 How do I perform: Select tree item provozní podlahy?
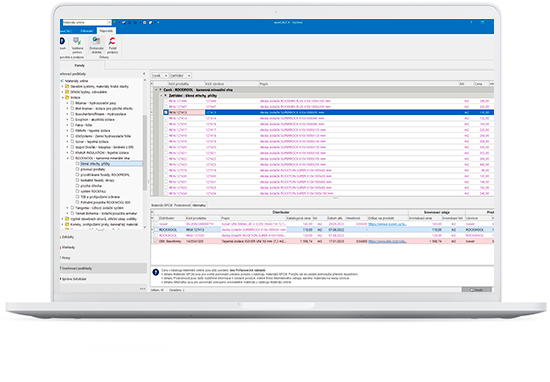(x=93, y=169)
